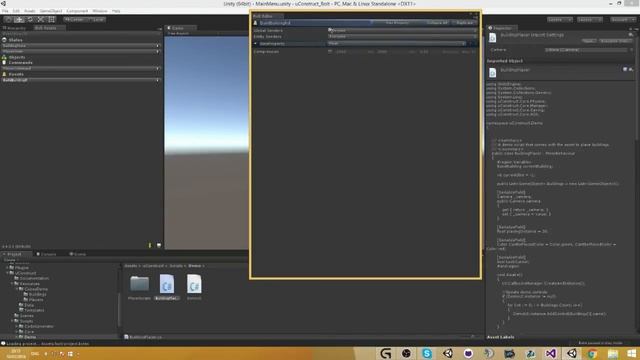
Task: Open Skype from the taskbar
Action: point(427,353)
